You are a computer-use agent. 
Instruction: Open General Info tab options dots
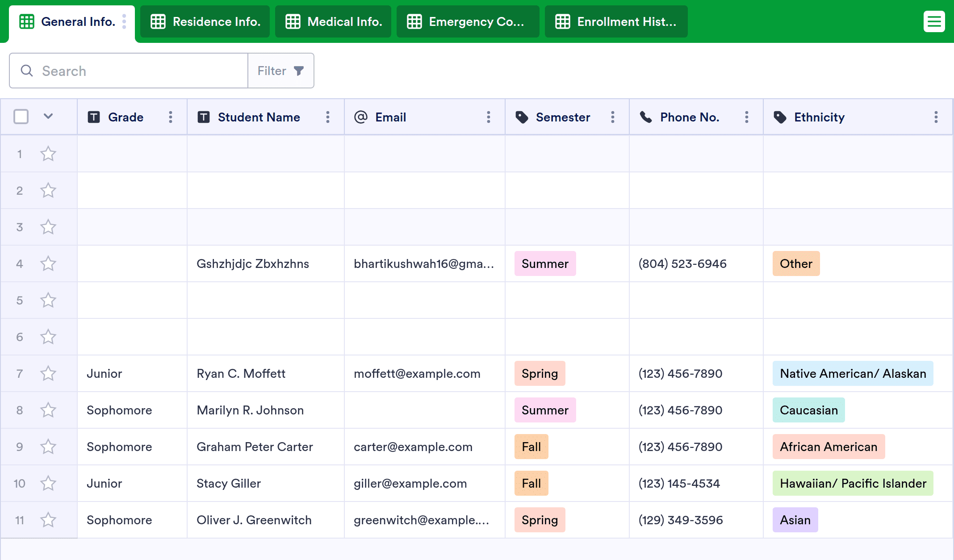click(x=124, y=21)
